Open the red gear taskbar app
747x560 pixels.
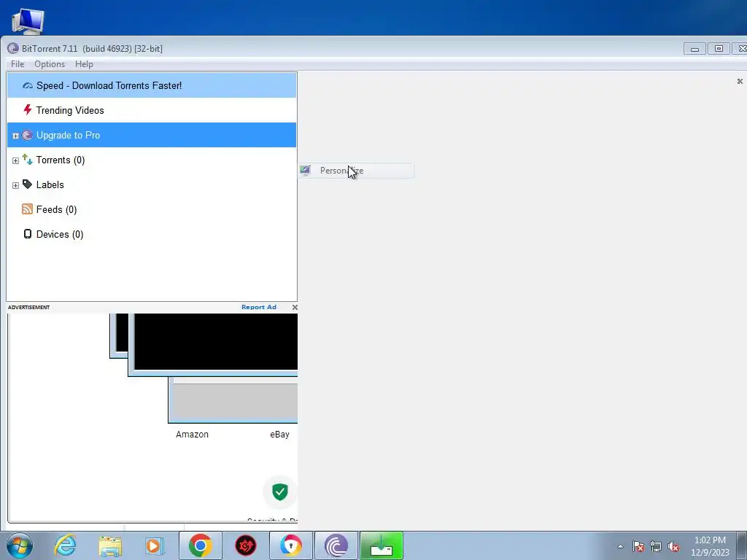(x=246, y=545)
